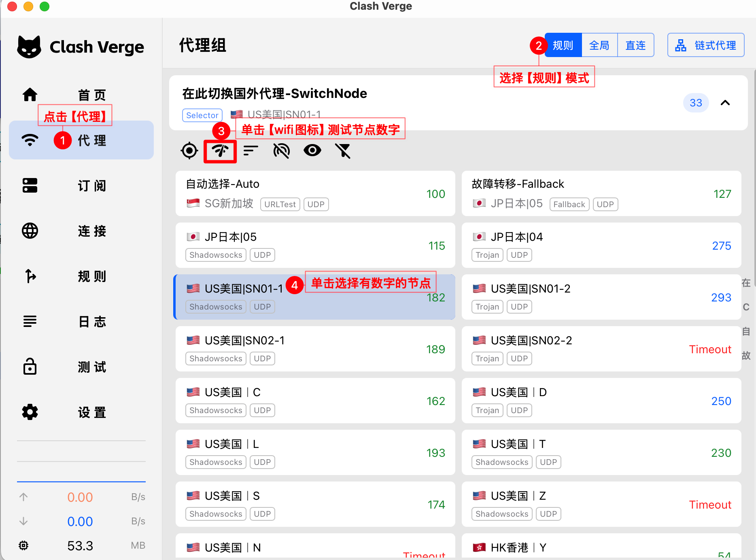
Task: Open 测试 test page
Action: [x=81, y=367]
